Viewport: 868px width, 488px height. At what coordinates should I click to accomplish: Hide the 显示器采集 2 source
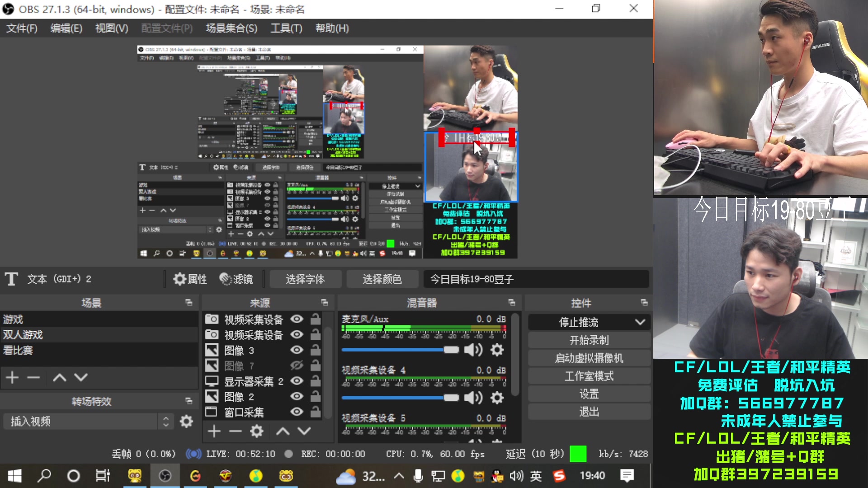(x=297, y=381)
